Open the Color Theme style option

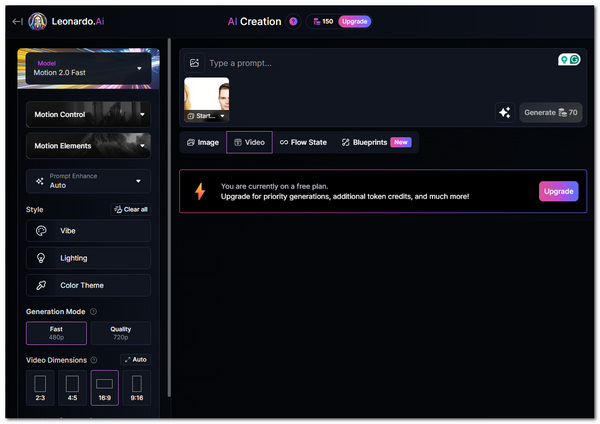tap(88, 285)
